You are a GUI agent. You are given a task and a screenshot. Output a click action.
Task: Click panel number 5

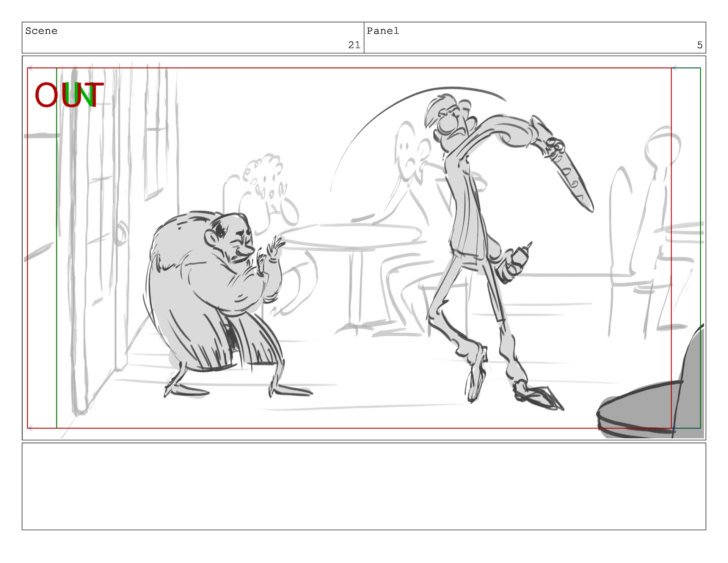click(699, 45)
